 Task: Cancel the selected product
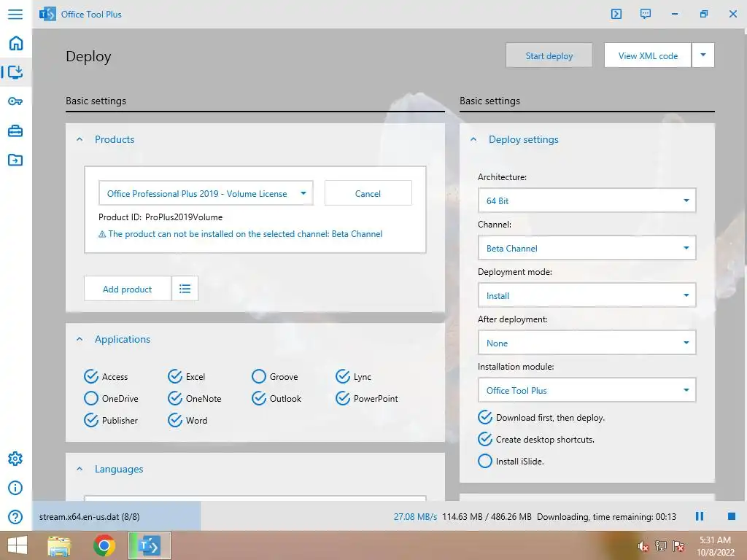click(368, 193)
